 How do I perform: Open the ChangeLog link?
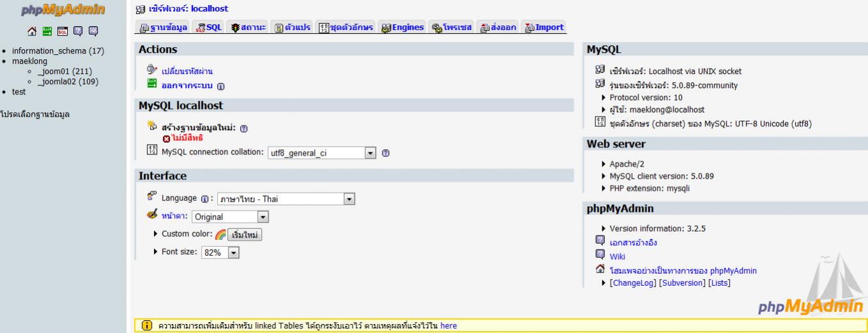point(633,283)
